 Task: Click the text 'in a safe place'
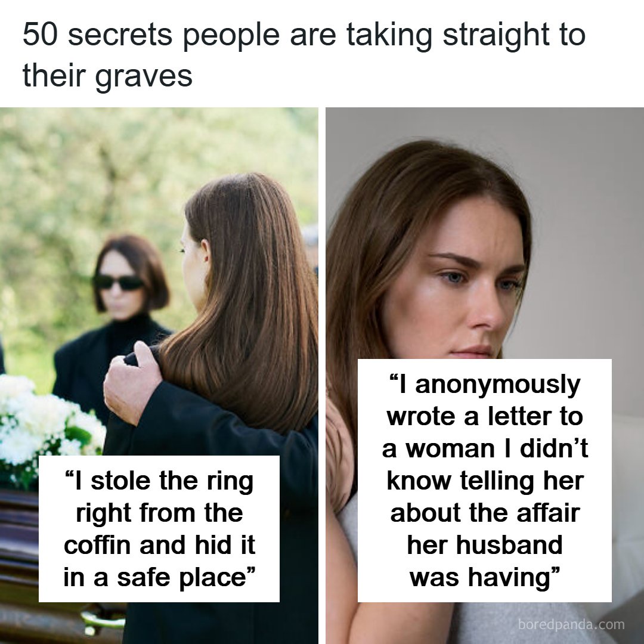point(159,577)
